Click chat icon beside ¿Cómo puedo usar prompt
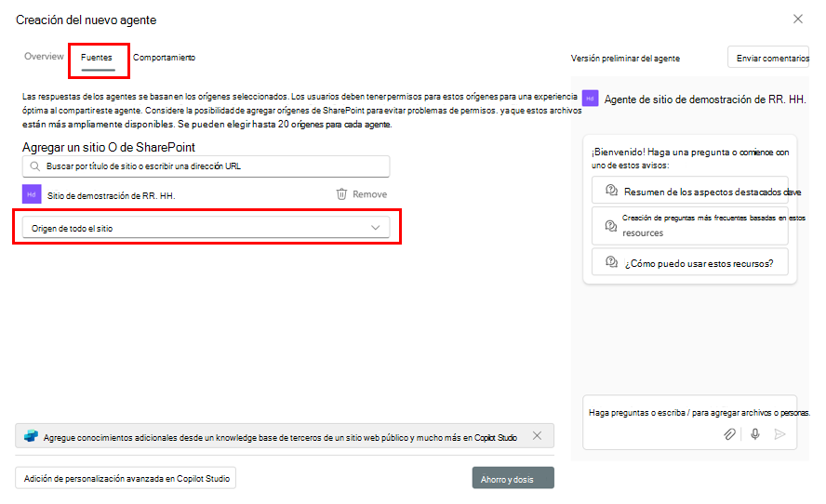The height and width of the screenshot is (504, 826). (x=611, y=261)
